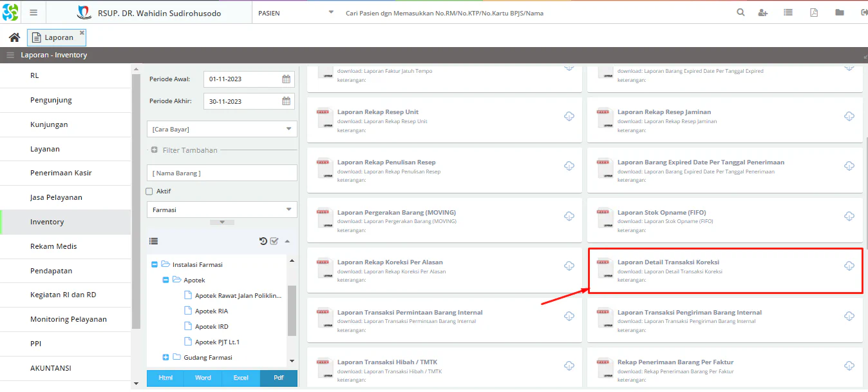Screen dimensions: 868x392
Task: Close the Laporan tab
Action: (82, 32)
